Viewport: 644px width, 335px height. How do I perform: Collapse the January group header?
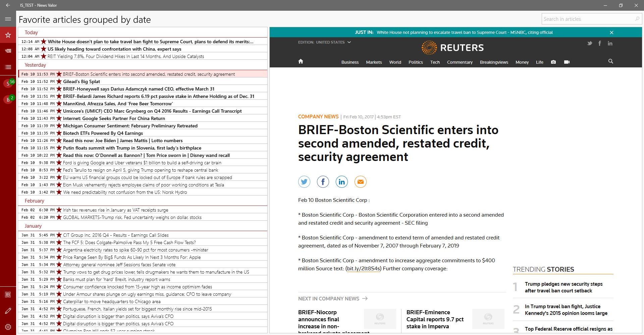click(33, 226)
